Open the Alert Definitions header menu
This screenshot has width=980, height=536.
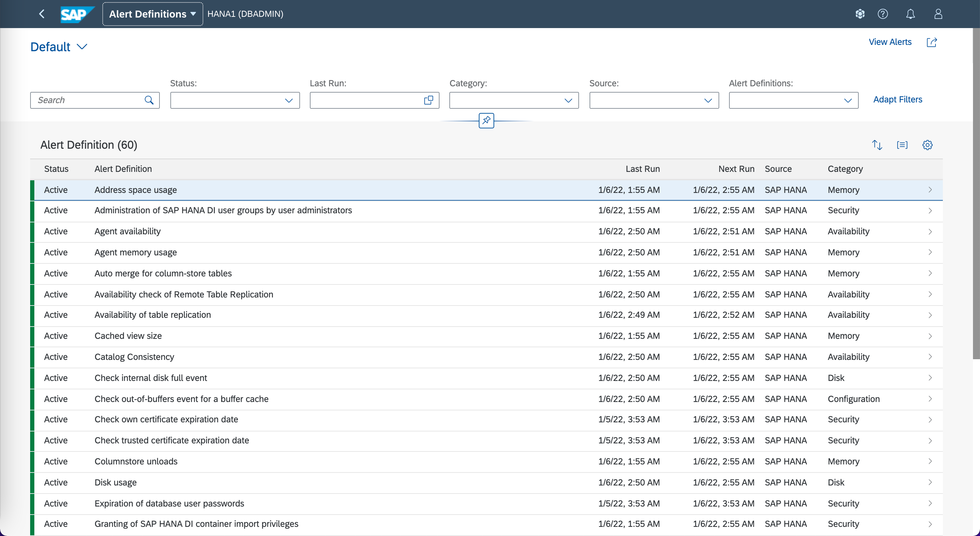(152, 14)
